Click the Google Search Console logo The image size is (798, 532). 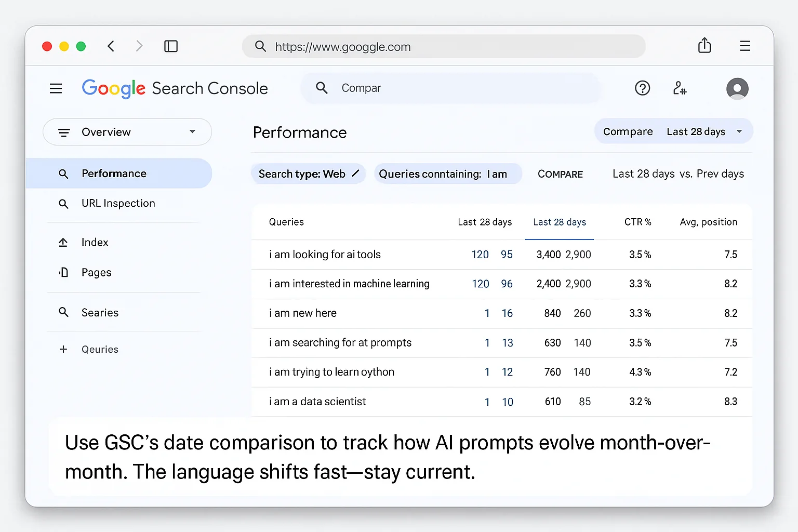tap(175, 88)
